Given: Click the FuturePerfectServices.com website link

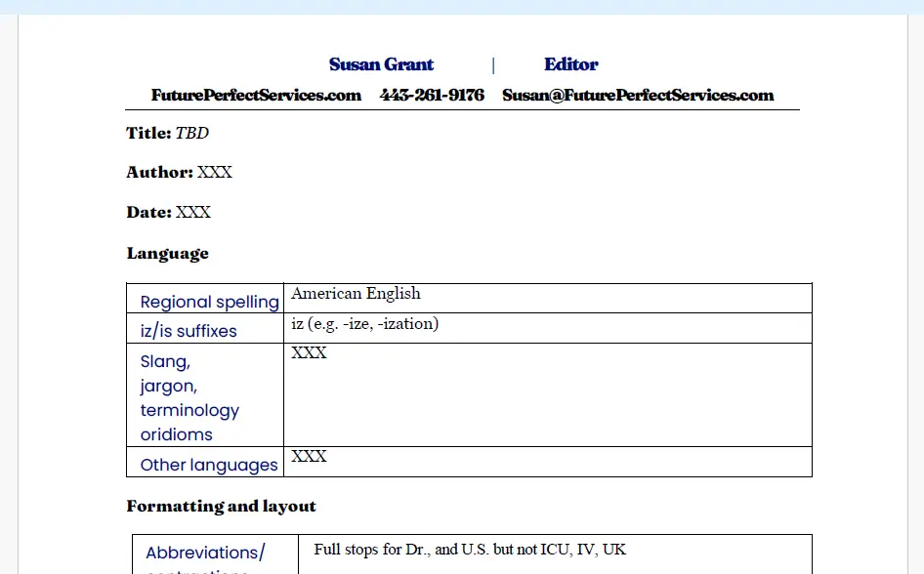Looking at the screenshot, I should pos(256,96).
